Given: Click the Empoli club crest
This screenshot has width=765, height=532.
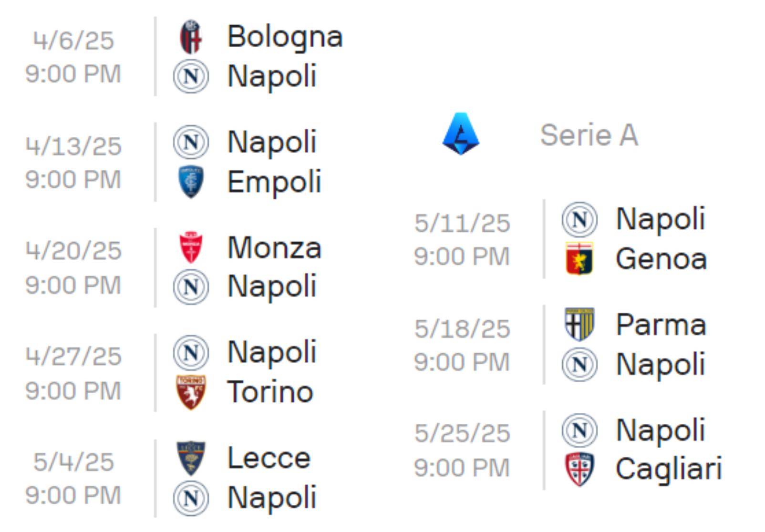Looking at the screenshot, I should point(191,182).
